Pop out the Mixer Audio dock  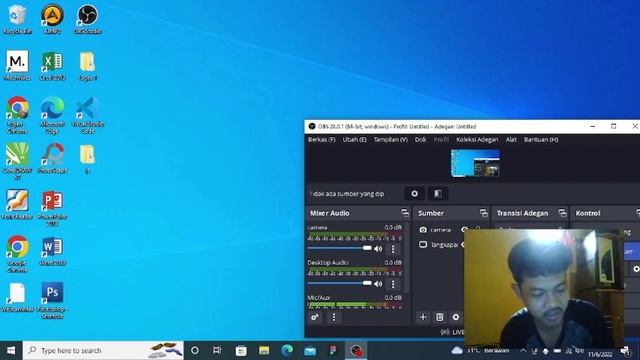(404, 213)
